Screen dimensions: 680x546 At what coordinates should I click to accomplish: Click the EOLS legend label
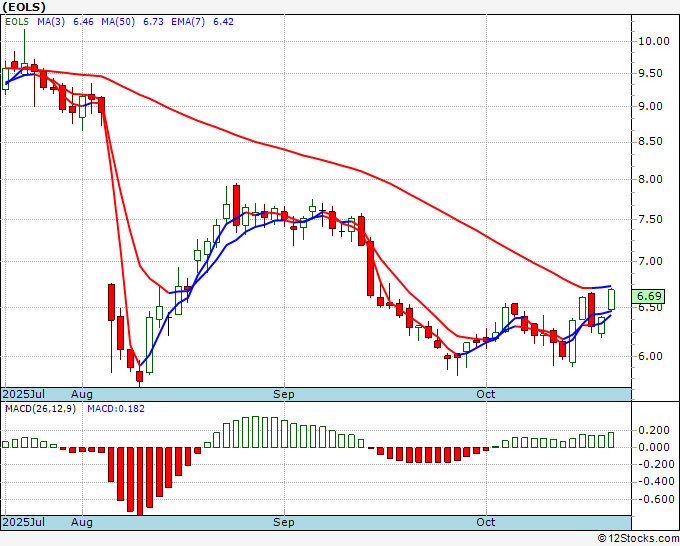[x=17, y=22]
